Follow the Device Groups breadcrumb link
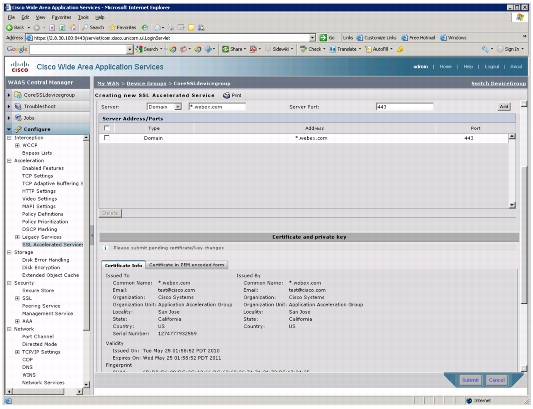The image size is (533, 409). (147, 83)
